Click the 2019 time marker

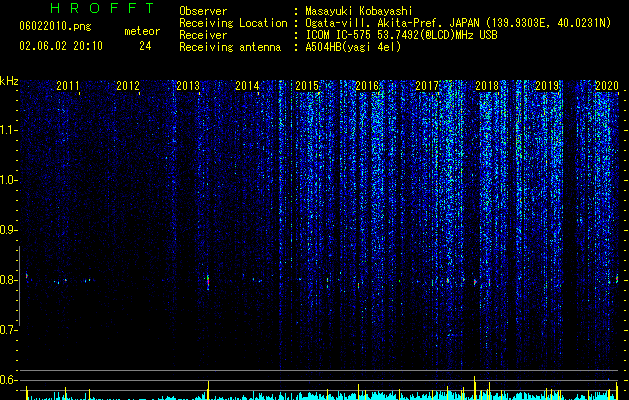(547, 86)
